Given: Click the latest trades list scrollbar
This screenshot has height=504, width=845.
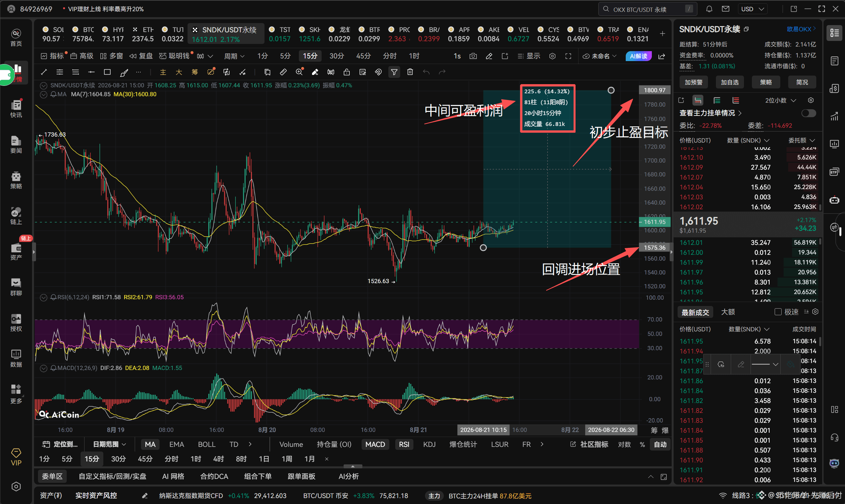Looking at the screenshot, I should point(820,341).
